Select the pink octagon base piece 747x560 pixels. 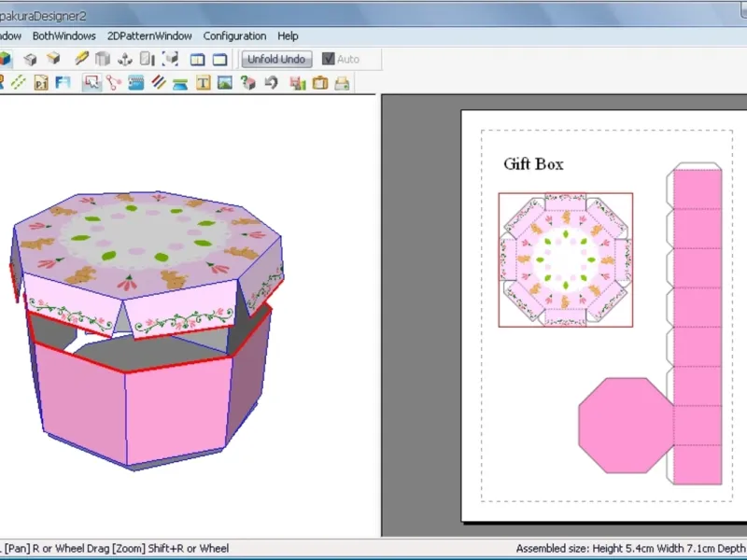pos(626,426)
